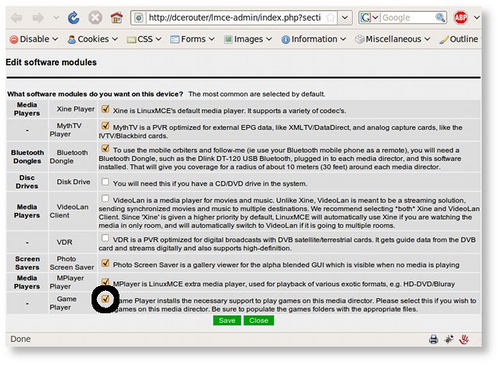
Task: Open the Images toolbar menu
Action: pos(248,39)
